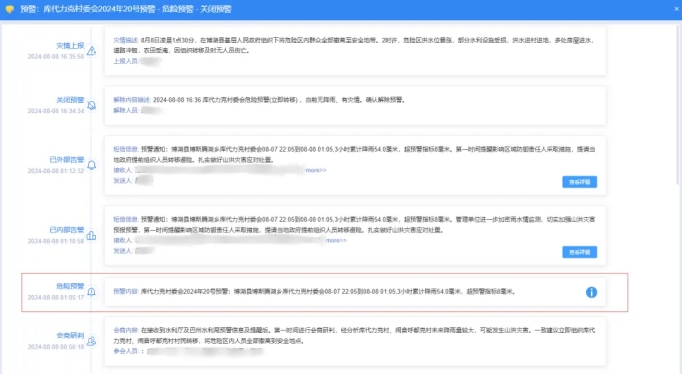This screenshot has width=682, height=374.
Task: Expand more>> recipients in 已内部告警 card
Action: tap(336, 240)
